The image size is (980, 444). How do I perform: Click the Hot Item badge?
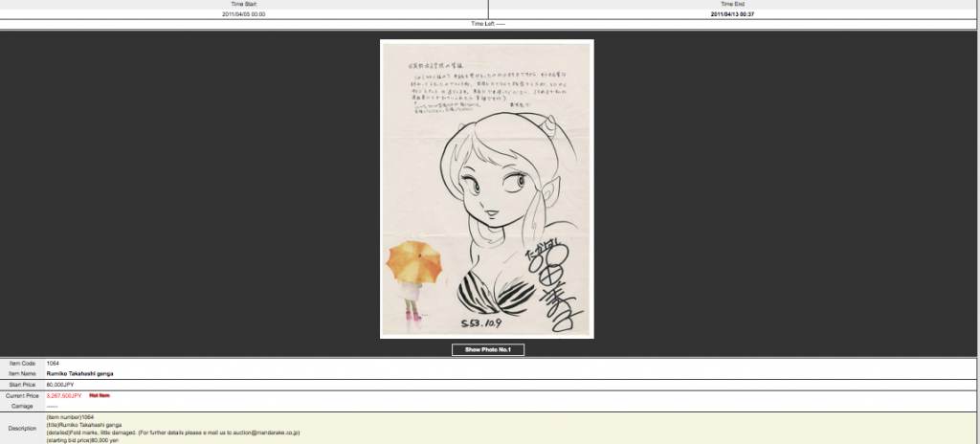[100, 395]
